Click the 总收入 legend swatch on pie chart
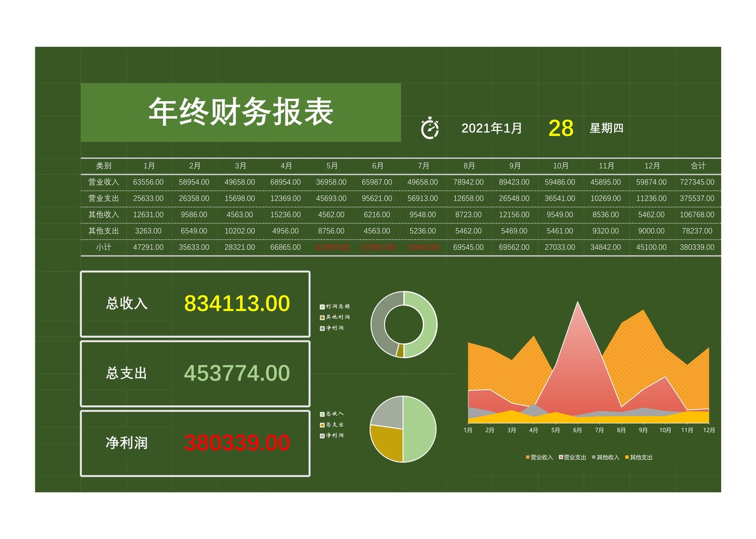 [x=321, y=415]
